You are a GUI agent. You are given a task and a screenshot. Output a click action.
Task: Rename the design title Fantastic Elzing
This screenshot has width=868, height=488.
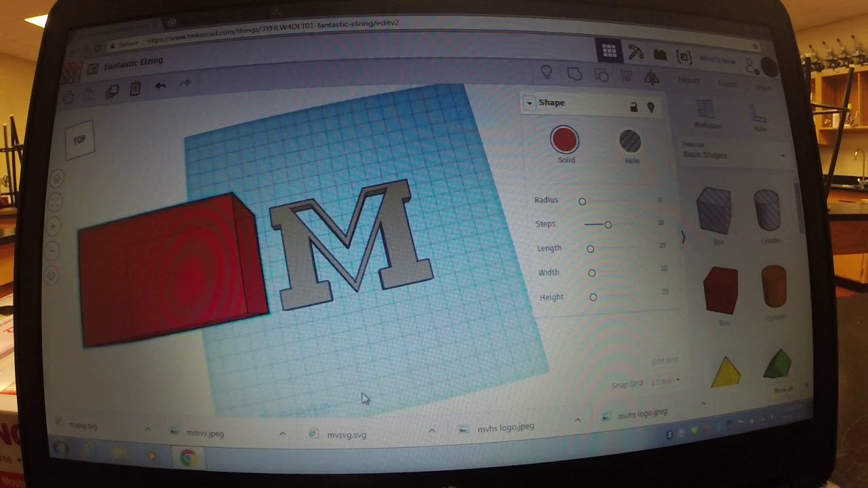pos(134,63)
